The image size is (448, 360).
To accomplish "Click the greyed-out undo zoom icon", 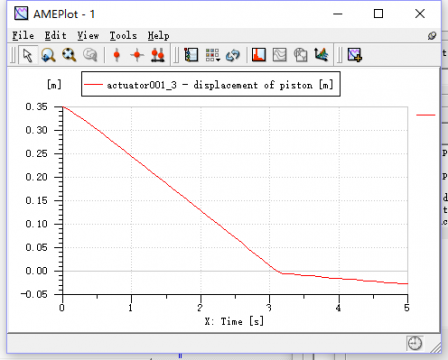I will (x=90, y=55).
